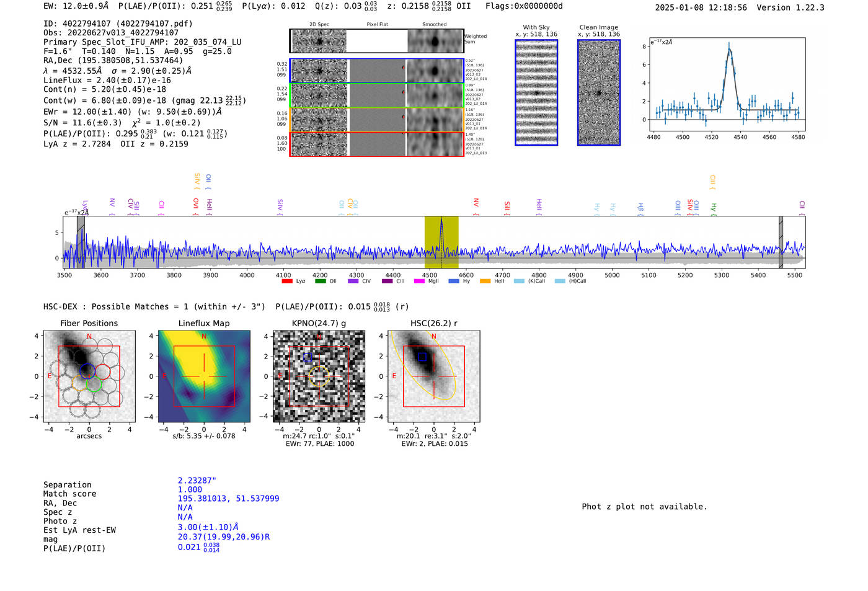Click the orange HeII legend swatch
The height and width of the screenshot is (591, 868).
pos(485,281)
